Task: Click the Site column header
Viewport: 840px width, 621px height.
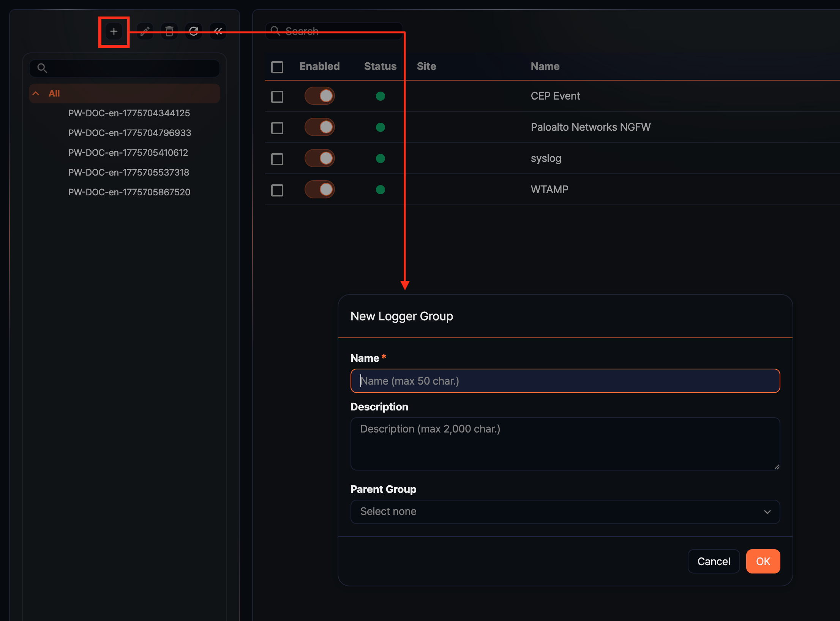Action: coord(426,66)
